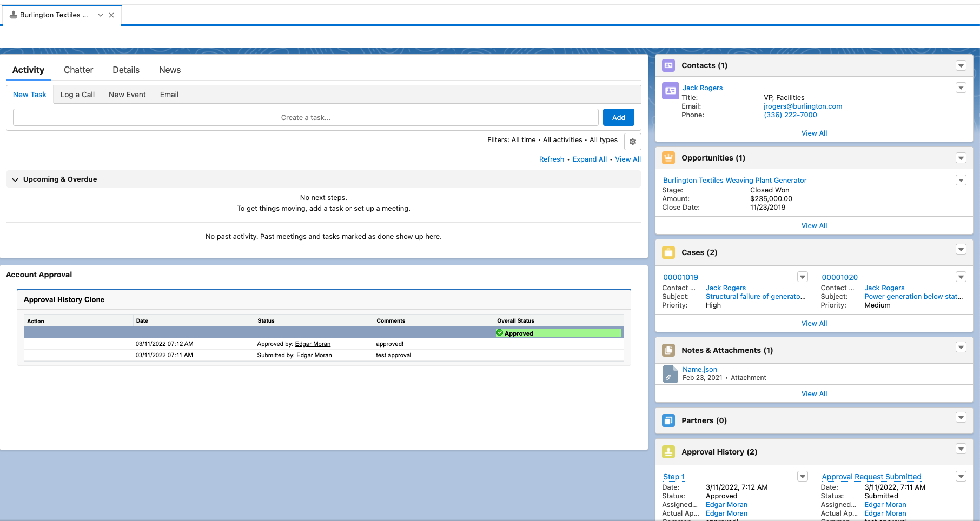The image size is (980, 521).
Task: Click Edgar Moran in the Approved by row
Action: pyautogui.click(x=313, y=344)
